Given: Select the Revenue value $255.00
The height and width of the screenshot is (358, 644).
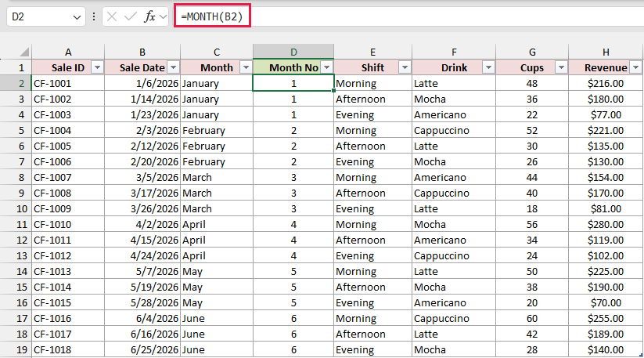Looking at the screenshot, I should point(606,319).
